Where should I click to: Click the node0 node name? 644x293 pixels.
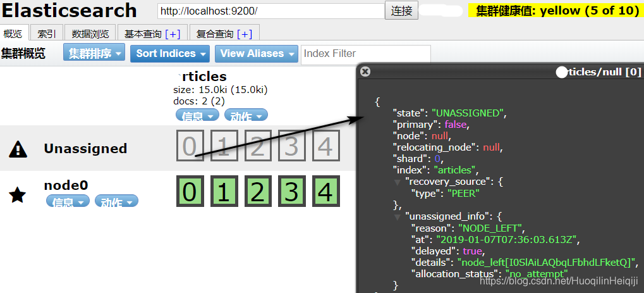coord(66,185)
